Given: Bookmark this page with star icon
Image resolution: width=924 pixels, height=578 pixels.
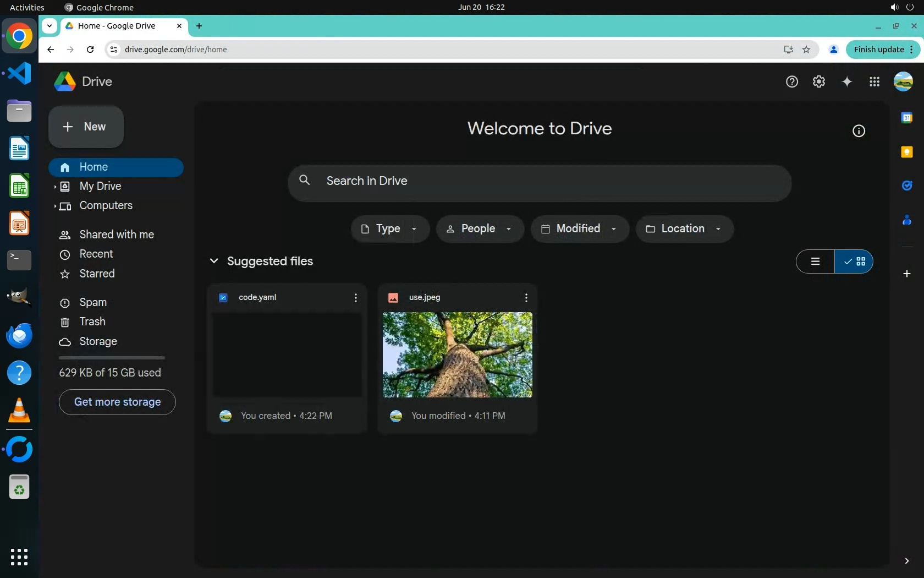Looking at the screenshot, I should click(806, 50).
